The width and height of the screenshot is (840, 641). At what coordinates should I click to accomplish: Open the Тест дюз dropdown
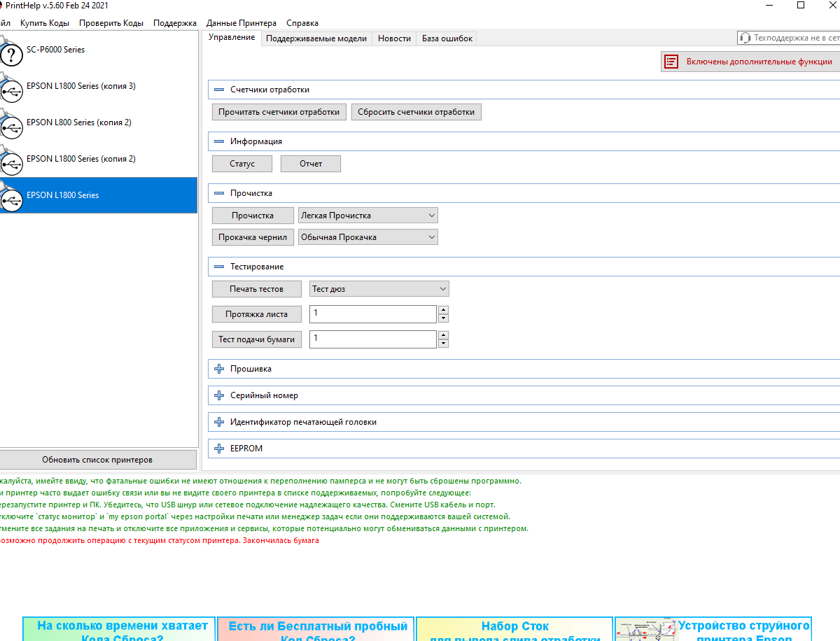pos(379,289)
